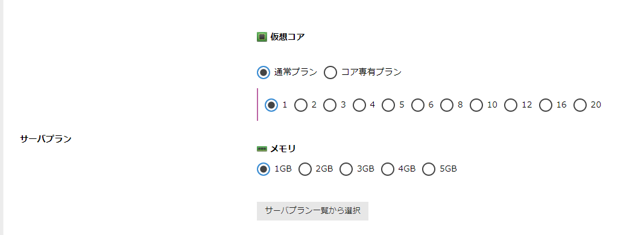Select 10 virtual cores

(476, 105)
